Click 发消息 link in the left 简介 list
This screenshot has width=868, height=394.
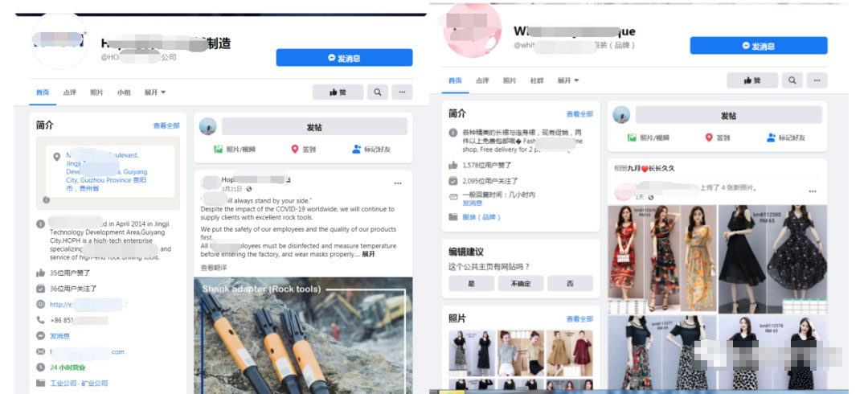(59, 336)
